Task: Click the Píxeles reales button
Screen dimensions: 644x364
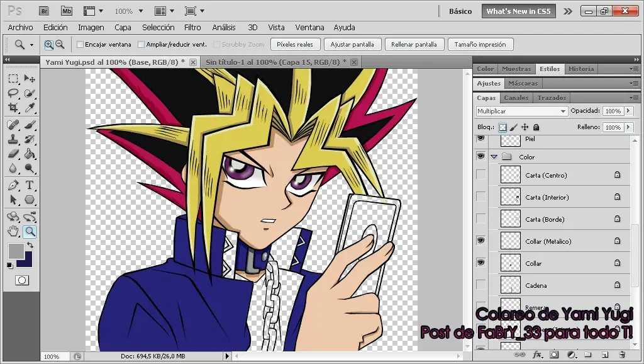Action: click(x=295, y=45)
